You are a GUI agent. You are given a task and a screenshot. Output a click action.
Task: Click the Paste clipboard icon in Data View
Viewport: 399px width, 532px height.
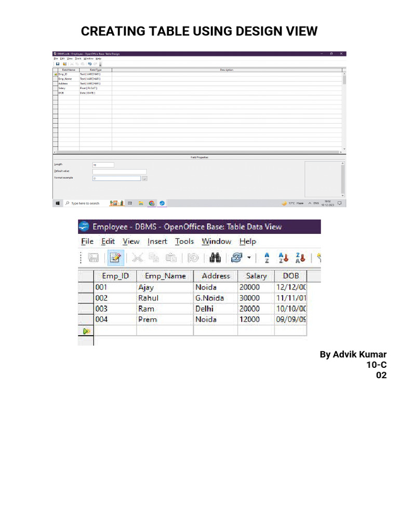click(171, 258)
